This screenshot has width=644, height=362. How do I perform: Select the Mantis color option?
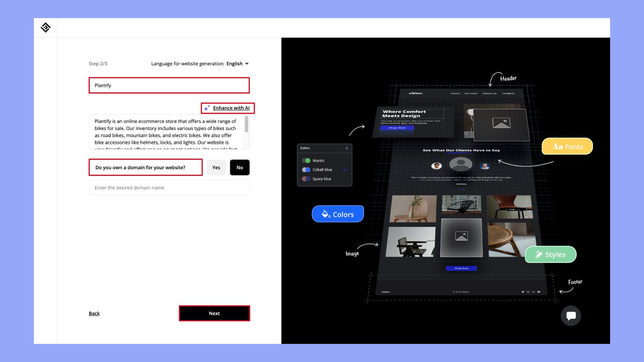318,161
